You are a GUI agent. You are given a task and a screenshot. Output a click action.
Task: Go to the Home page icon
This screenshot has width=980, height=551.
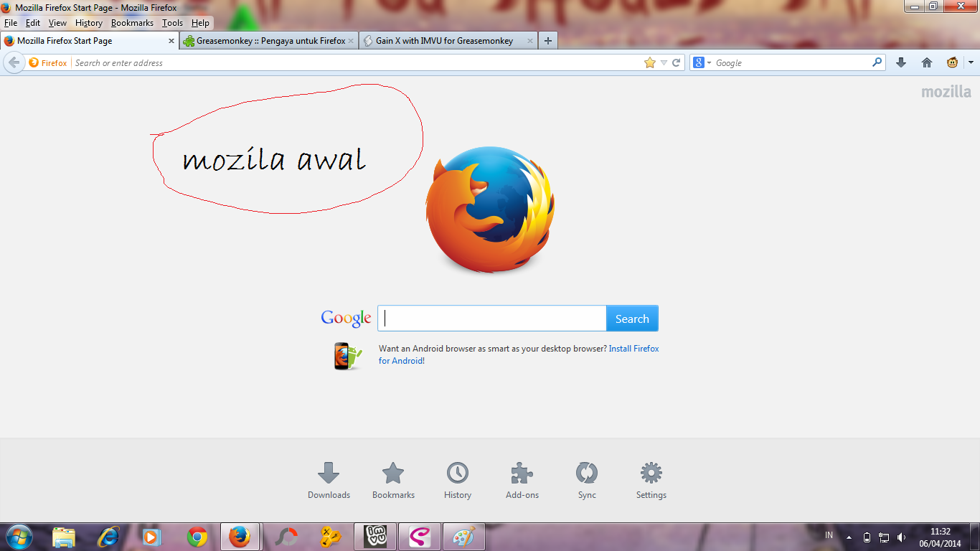(927, 63)
